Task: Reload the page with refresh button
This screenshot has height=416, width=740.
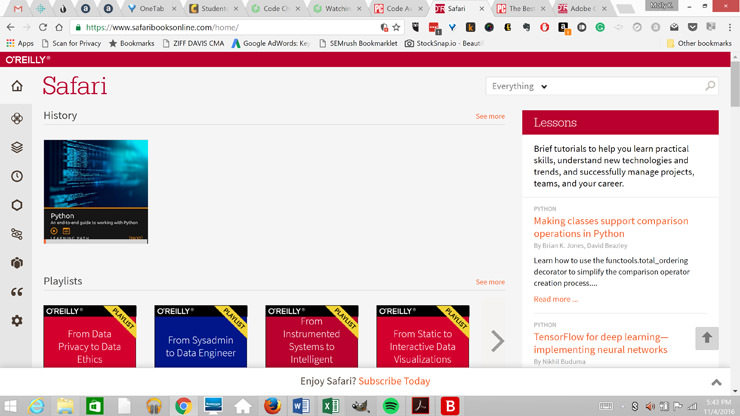Action: point(42,27)
